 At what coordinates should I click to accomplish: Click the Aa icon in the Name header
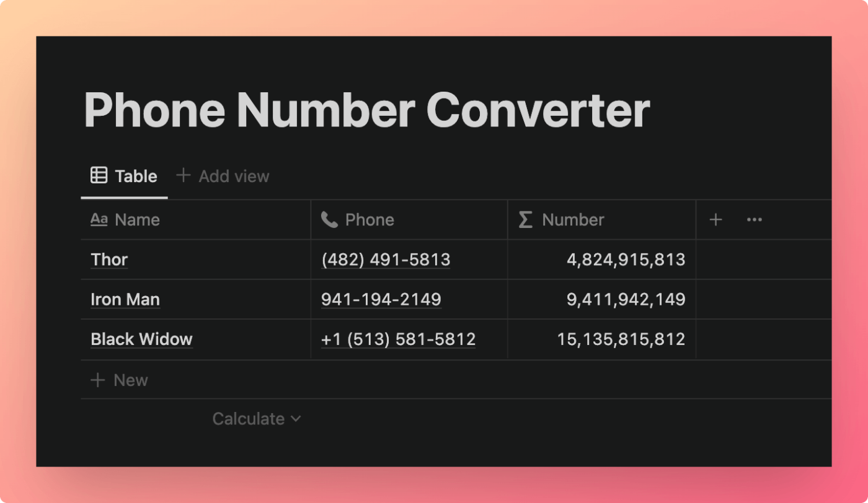click(99, 219)
